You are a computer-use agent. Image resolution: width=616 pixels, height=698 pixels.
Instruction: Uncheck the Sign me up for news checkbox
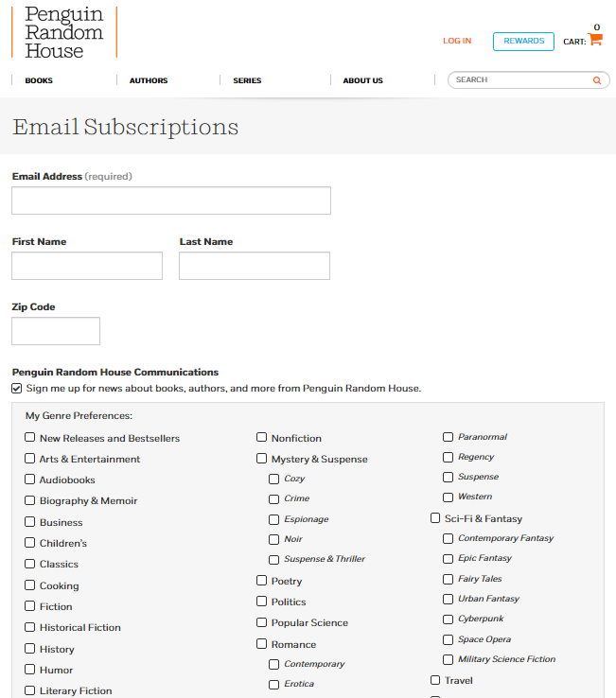click(x=16, y=388)
